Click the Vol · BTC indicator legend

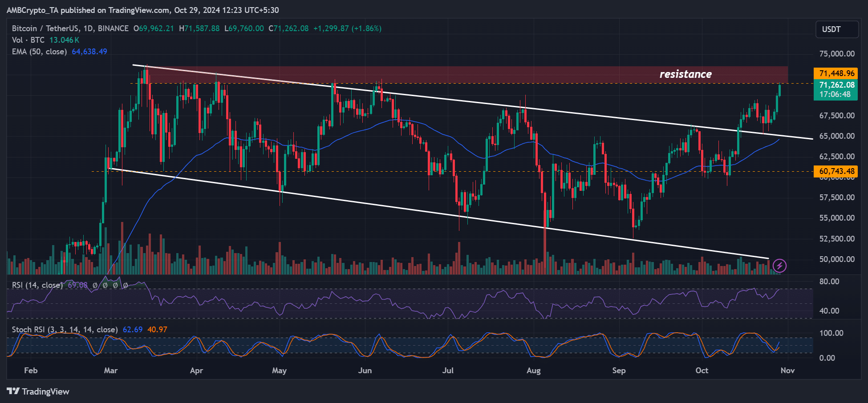[28, 40]
